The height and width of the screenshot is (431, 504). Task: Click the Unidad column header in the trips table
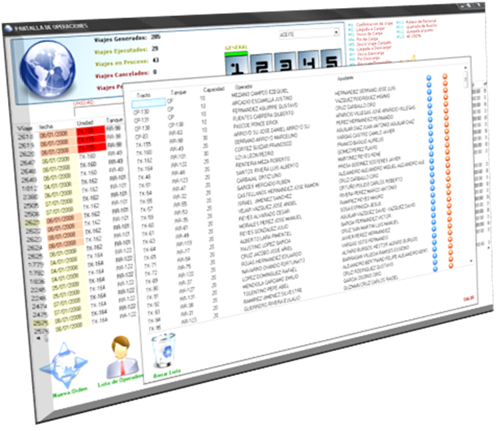85,123
